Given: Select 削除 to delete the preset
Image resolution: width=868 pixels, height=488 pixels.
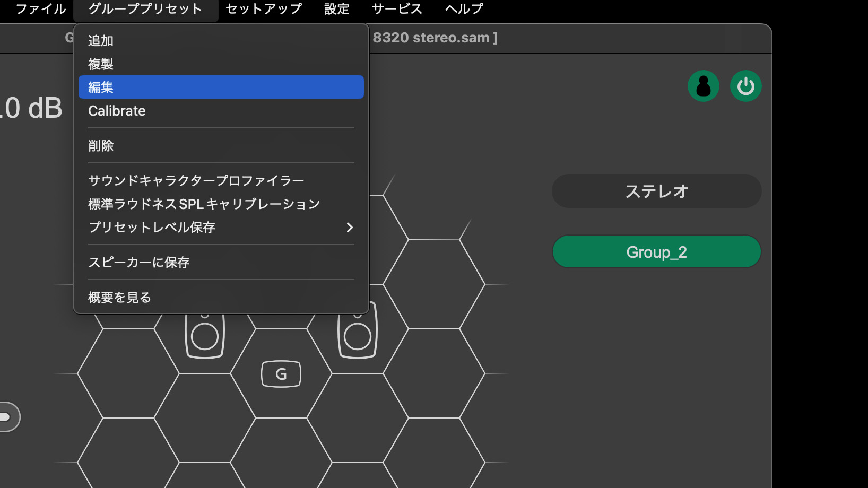Looking at the screenshot, I should (100, 145).
